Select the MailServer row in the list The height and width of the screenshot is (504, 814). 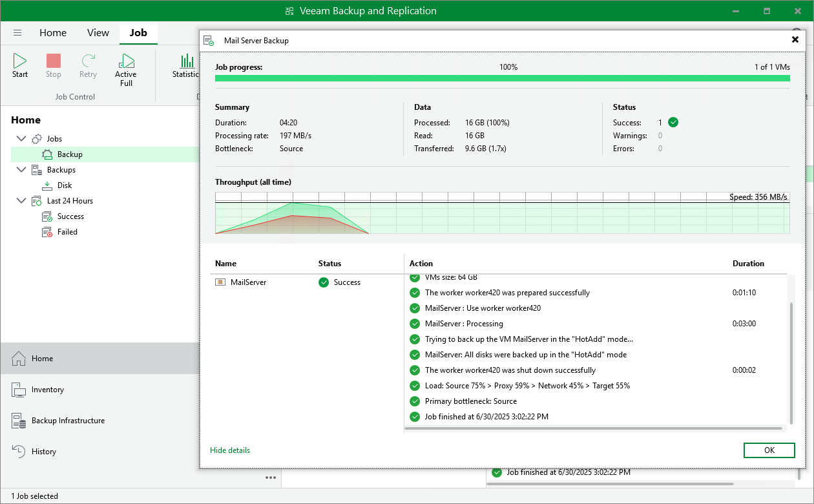pyautogui.click(x=307, y=282)
